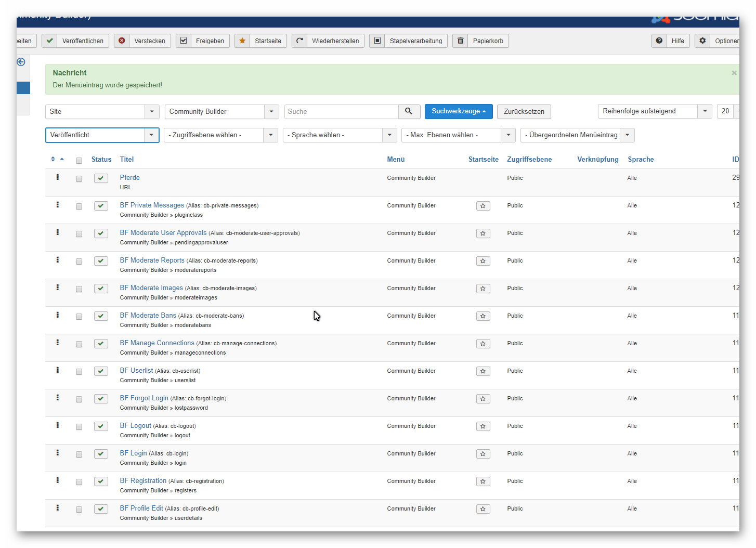The width and height of the screenshot is (756, 548).
Task: Set BF Registration as Startseite star
Action: 483,481
